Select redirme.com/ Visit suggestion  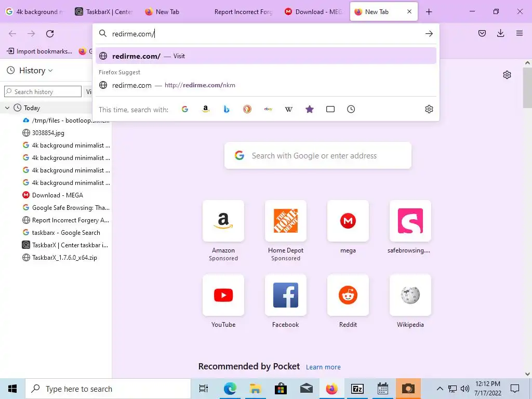coord(266,56)
